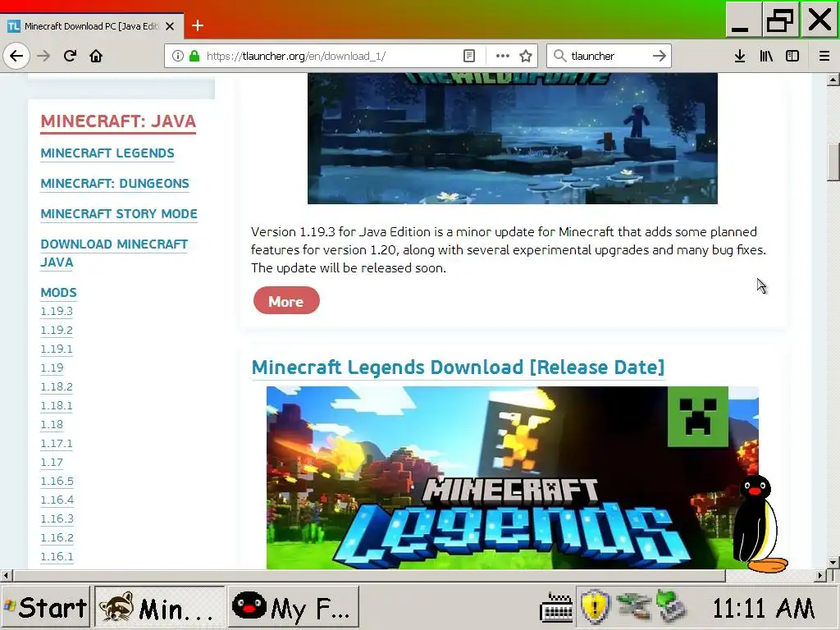Toggle reader view in address bar
The image size is (840, 630).
point(468,56)
